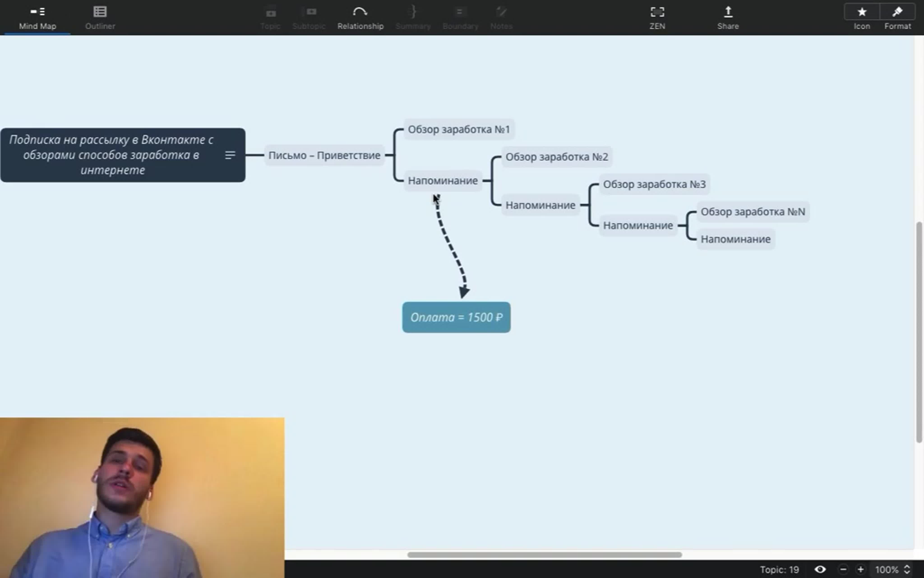Select the Relationship tool
This screenshot has width=924, height=578.
point(360,18)
